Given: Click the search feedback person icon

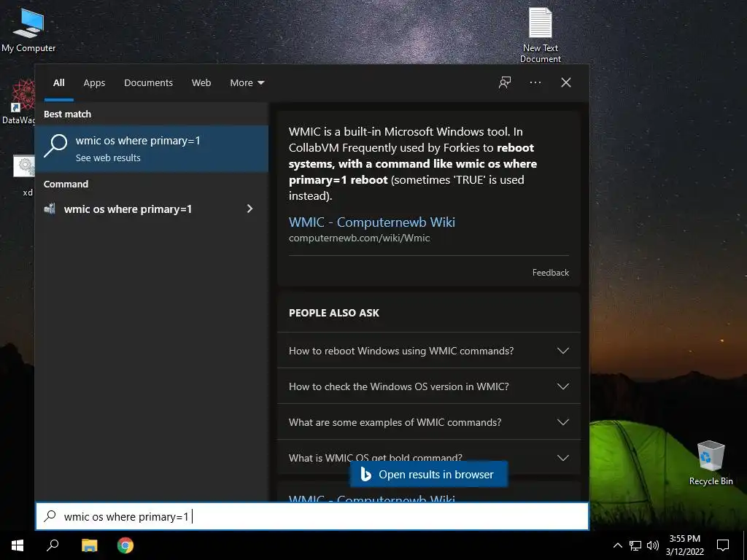Looking at the screenshot, I should tap(505, 82).
